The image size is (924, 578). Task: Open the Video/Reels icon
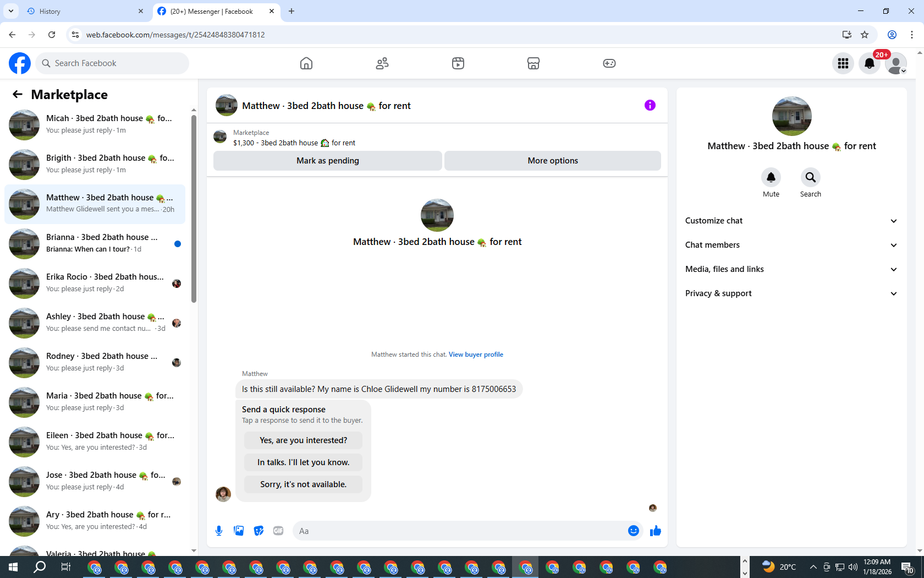click(458, 63)
